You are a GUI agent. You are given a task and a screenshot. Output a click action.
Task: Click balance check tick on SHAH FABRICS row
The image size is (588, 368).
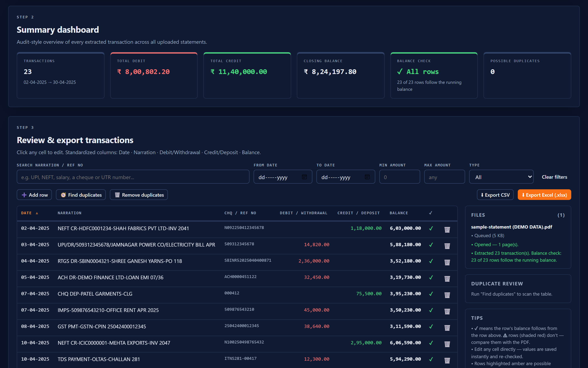(x=431, y=228)
